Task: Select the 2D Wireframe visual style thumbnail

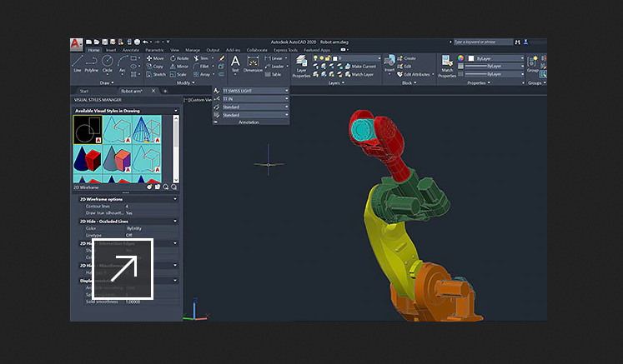Action: tap(88, 130)
